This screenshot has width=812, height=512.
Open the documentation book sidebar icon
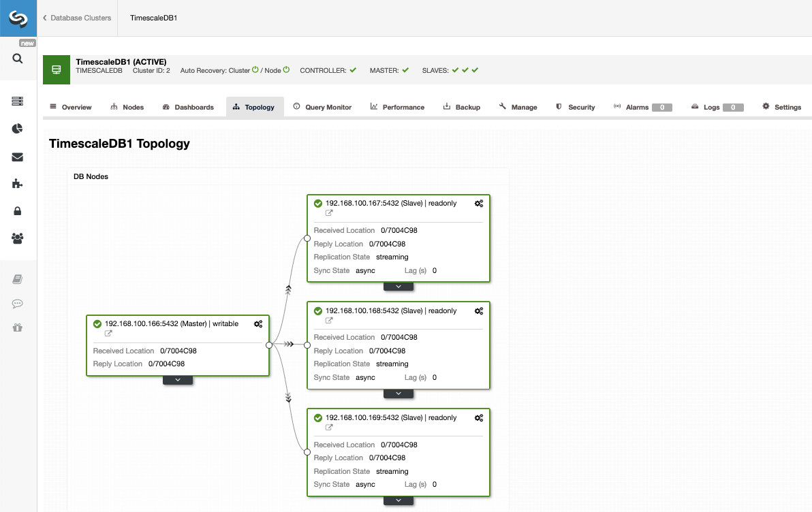[18, 280]
